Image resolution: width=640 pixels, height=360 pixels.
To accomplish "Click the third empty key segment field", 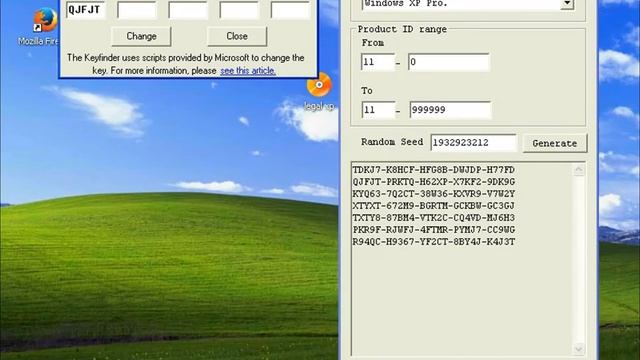I will [188, 10].
